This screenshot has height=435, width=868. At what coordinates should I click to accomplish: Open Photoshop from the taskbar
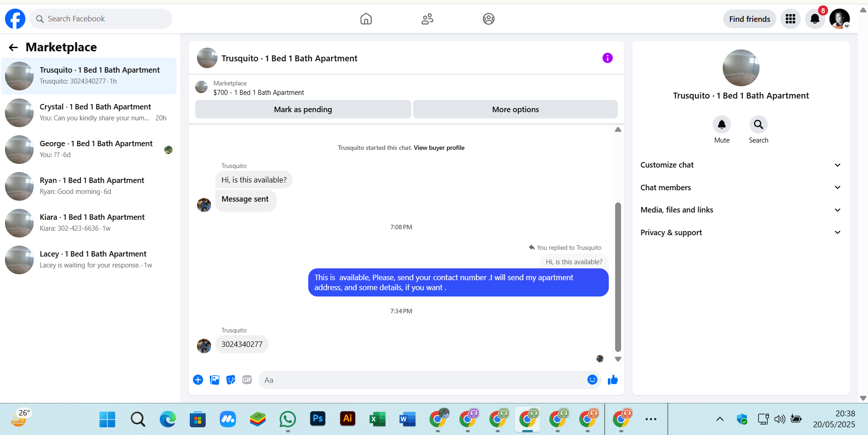(318, 418)
